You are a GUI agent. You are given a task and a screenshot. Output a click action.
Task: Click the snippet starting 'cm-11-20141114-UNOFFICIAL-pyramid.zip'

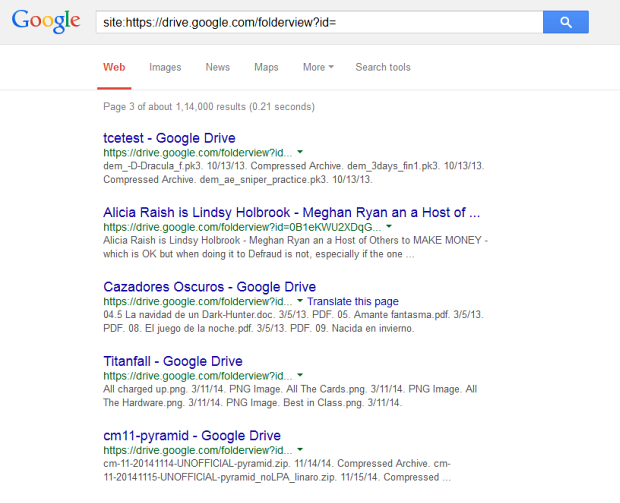[277, 470]
